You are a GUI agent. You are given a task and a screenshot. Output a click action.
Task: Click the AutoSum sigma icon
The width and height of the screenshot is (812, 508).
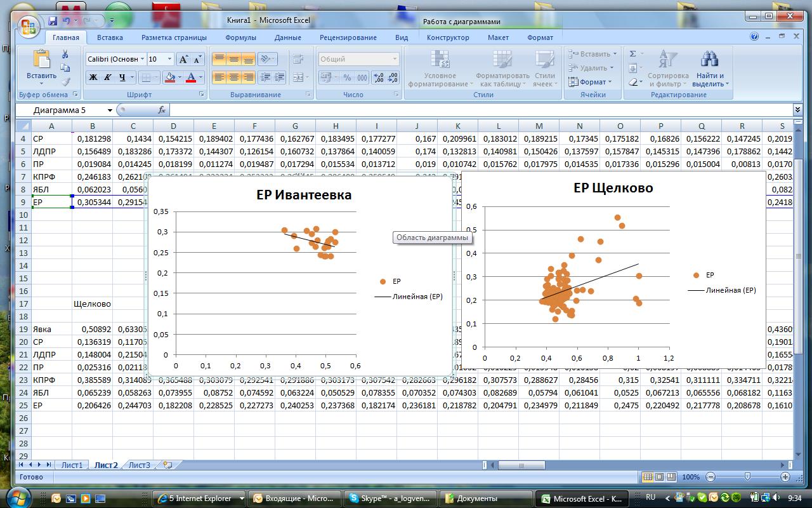(x=632, y=55)
